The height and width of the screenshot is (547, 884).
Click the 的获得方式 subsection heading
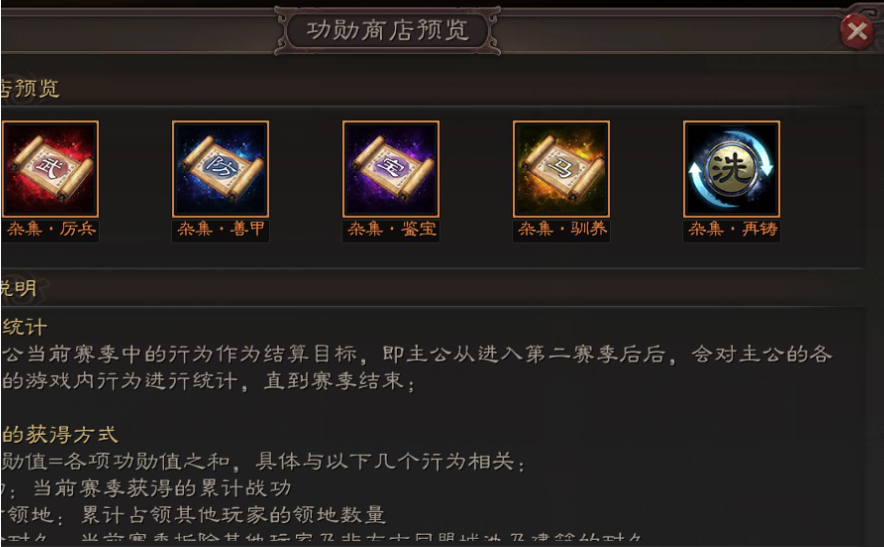tap(59, 435)
